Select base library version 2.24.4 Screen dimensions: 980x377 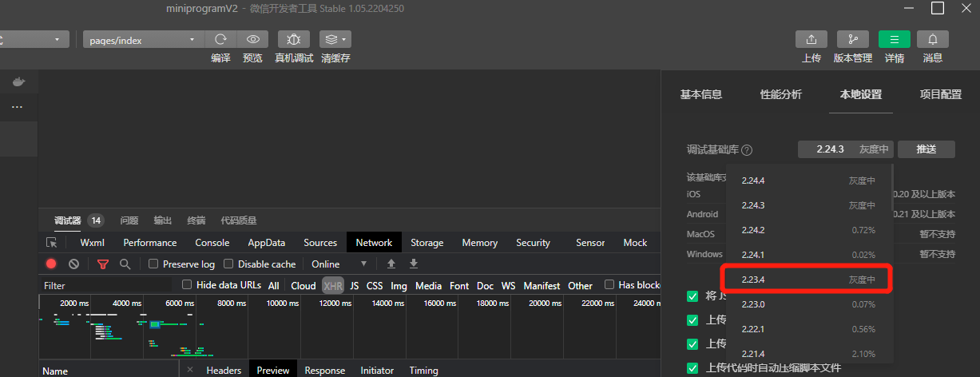click(x=809, y=181)
